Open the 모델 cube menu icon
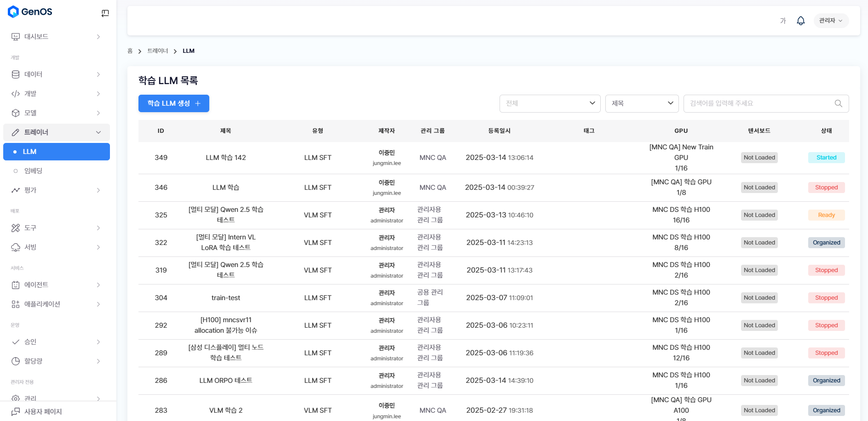The height and width of the screenshot is (421, 868). [x=16, y=113]
